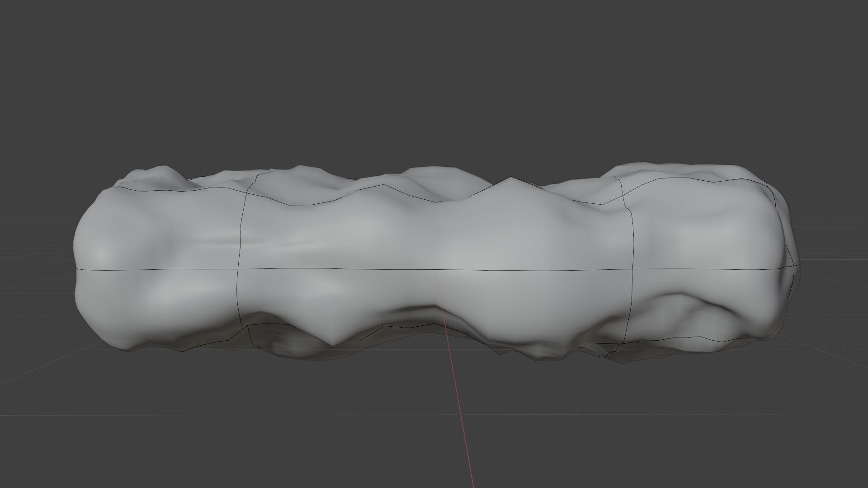Click the intersection of left vertical and horizontal seams
The height and width of the screenshot is (488, 868).
point(238,270)
